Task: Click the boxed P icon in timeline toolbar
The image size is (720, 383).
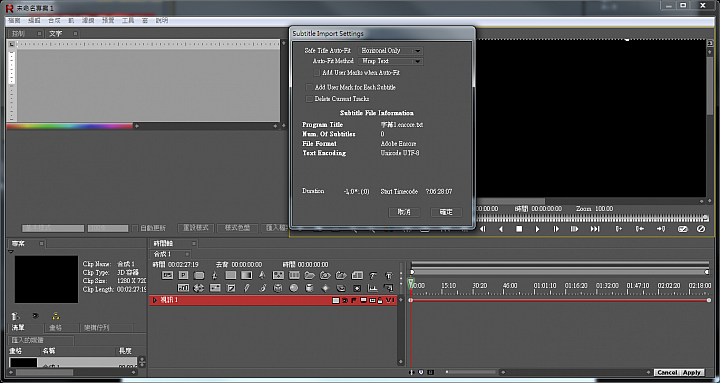Action: click(183, 275)
